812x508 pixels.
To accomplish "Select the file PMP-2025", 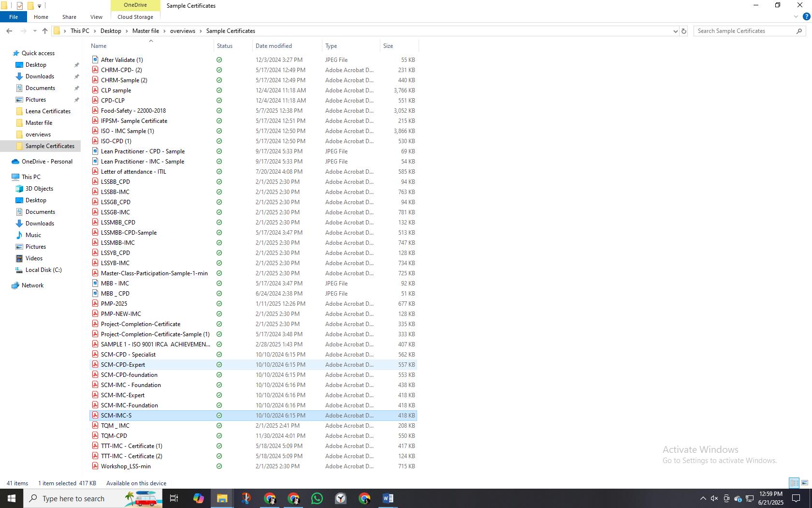I will click(114, 304).
